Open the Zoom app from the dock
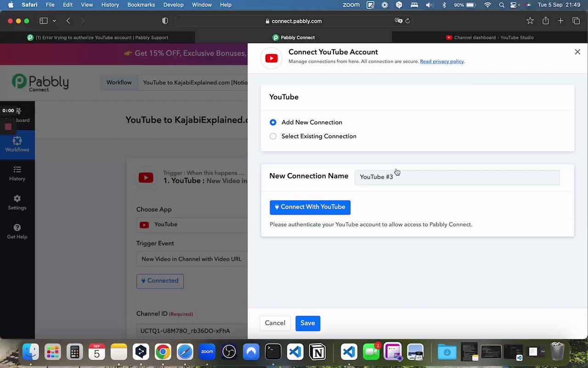 207,352
